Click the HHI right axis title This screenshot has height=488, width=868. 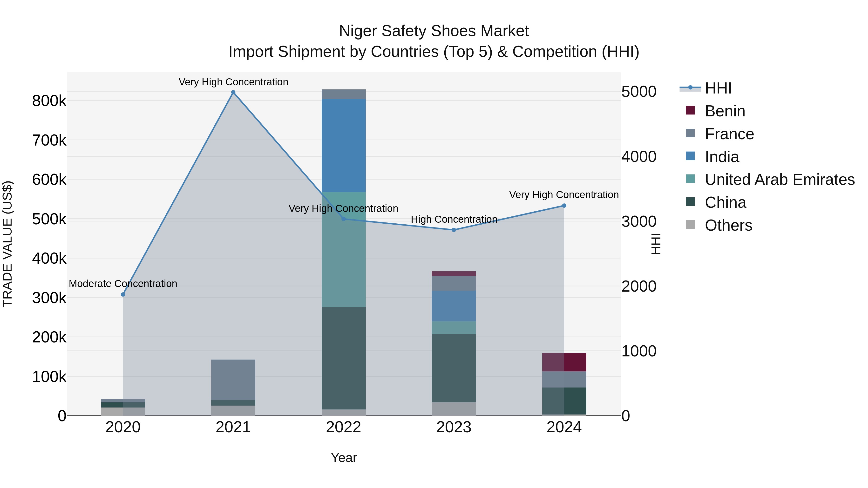[x=656, y=244]
